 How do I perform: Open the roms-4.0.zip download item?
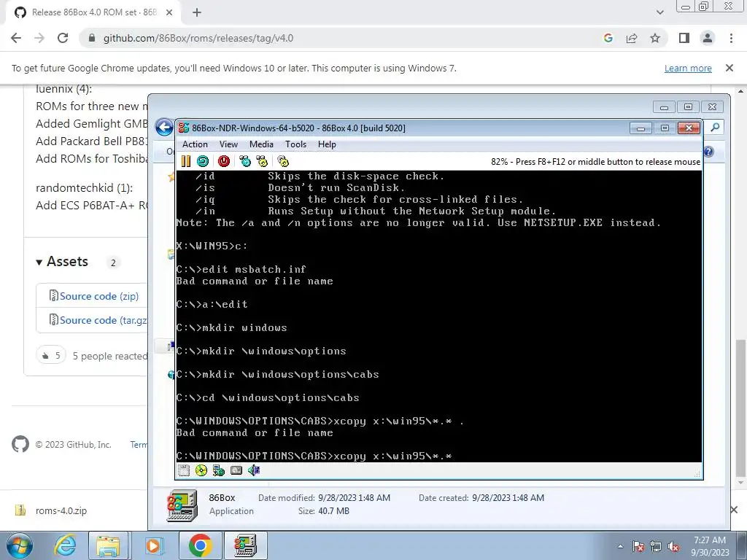pyautogui.click(x=61, y=510)
